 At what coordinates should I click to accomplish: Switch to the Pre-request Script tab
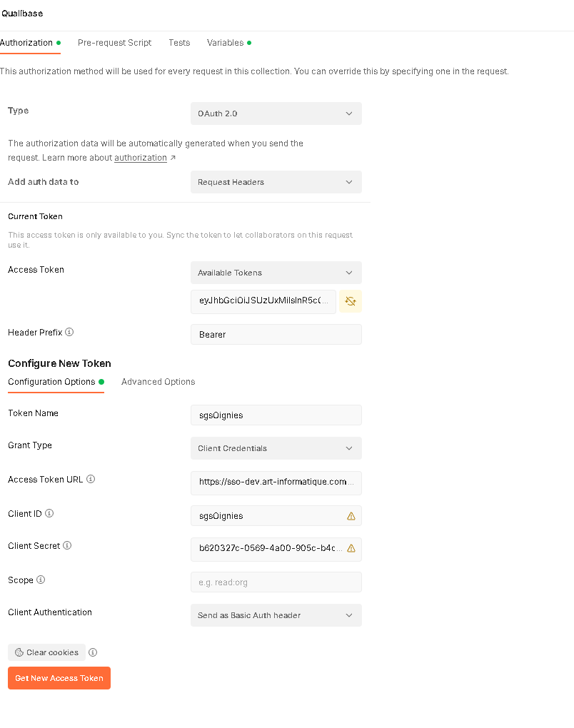[114, 43]
